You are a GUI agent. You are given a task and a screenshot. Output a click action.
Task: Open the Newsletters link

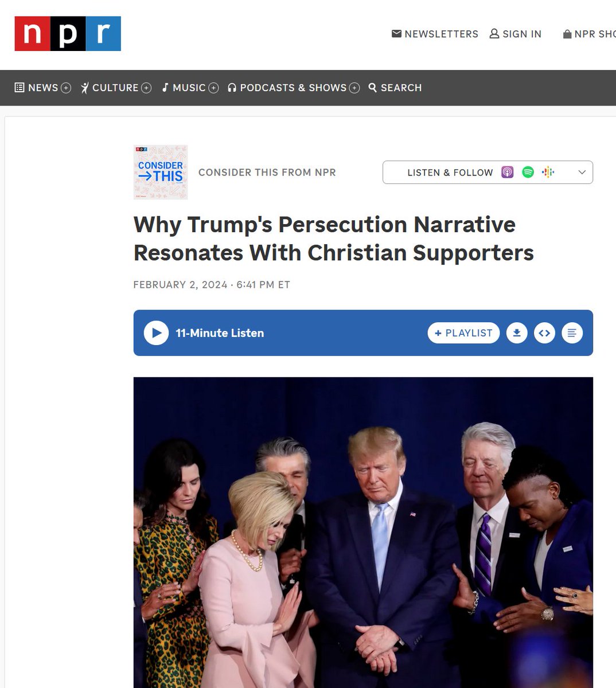[x=435, y=34]
